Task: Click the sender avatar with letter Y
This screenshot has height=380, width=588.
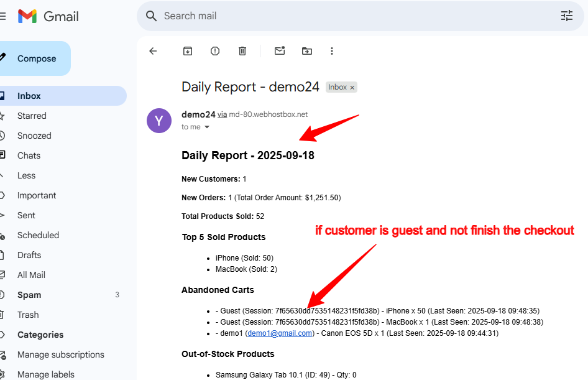Action: coord(159,120)
